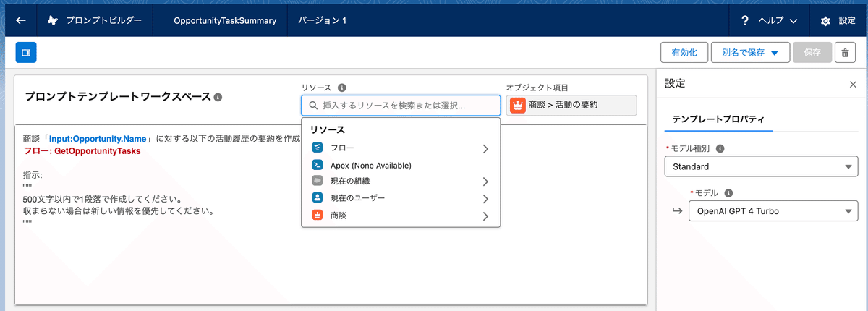The height and width of the screenshot is (311, 868).
Task: Select Apex (None Available) resource item
Action: click(401, 165)
